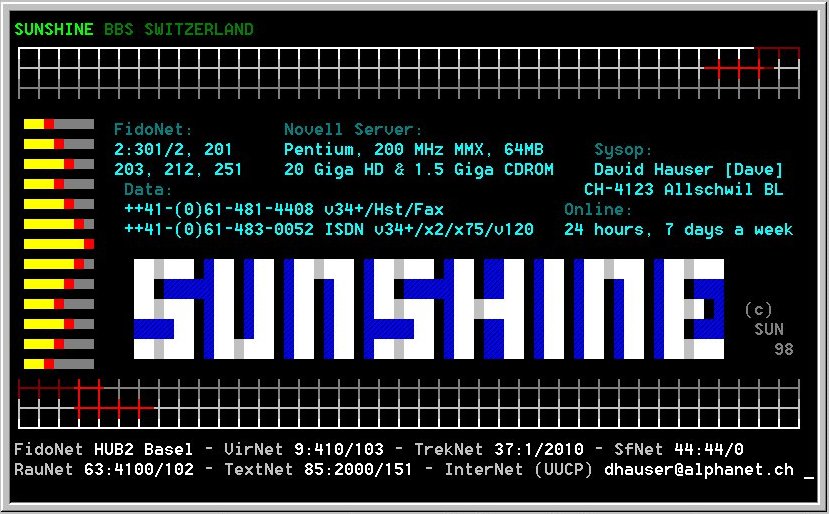
Task: Click the bottommost yellow bar on left
Action: pos(34,364)
